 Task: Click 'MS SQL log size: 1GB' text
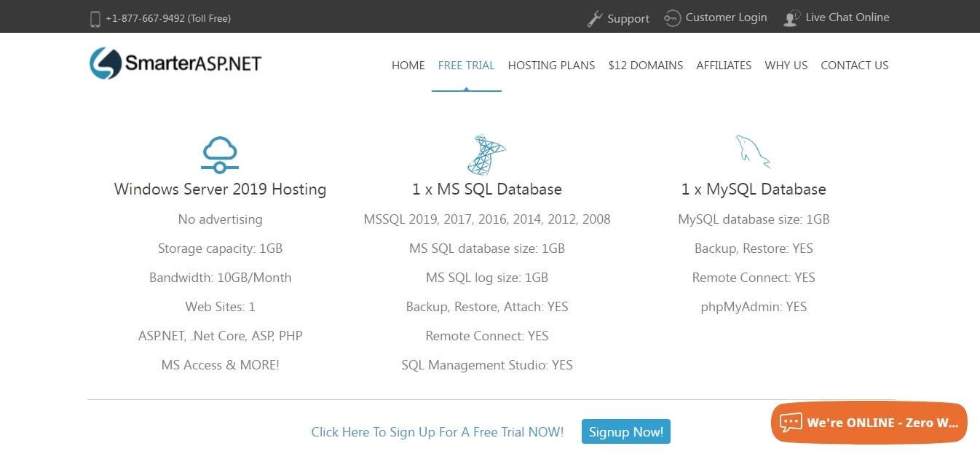pos(486,278)
